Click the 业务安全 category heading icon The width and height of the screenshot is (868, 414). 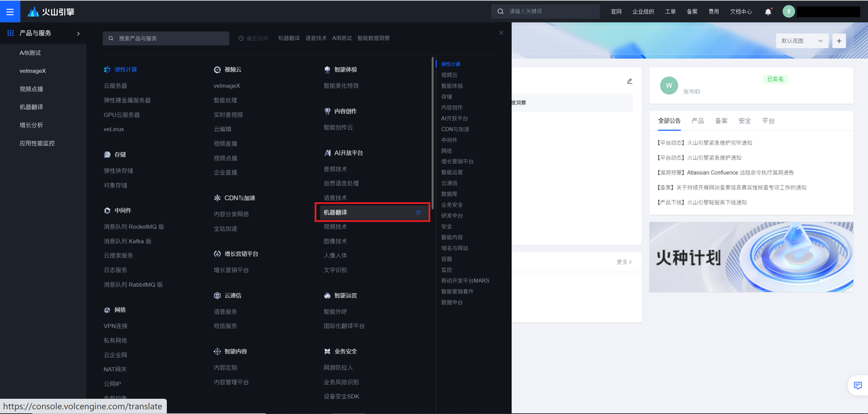(x=328, y=352)
